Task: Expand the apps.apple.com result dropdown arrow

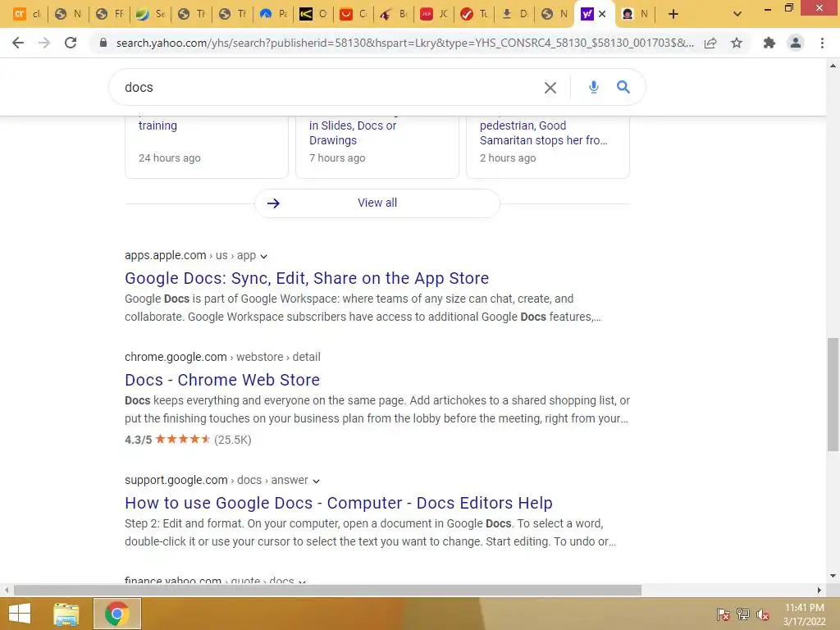Action: pyautogui.click(x=263, y=257)
